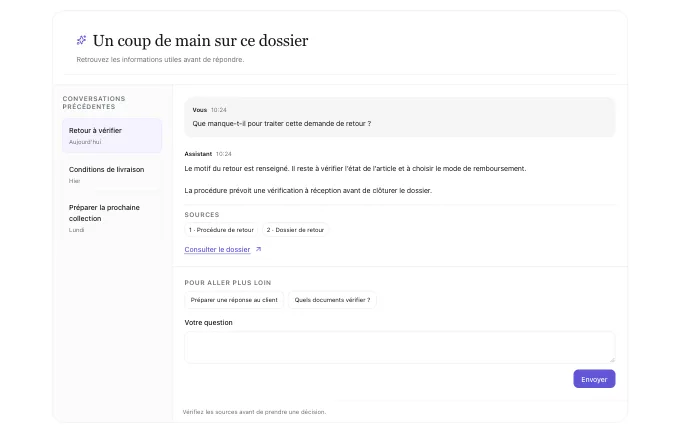
Task: Follow the Consulter le dossier link
Action: [217, 249]
